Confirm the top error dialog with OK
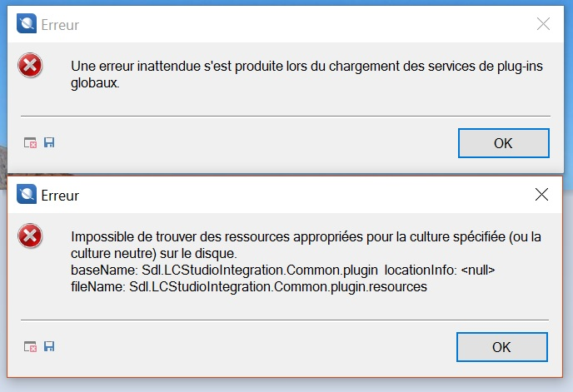573x392 pixels. pyautogui.click(x=504, y=143)
